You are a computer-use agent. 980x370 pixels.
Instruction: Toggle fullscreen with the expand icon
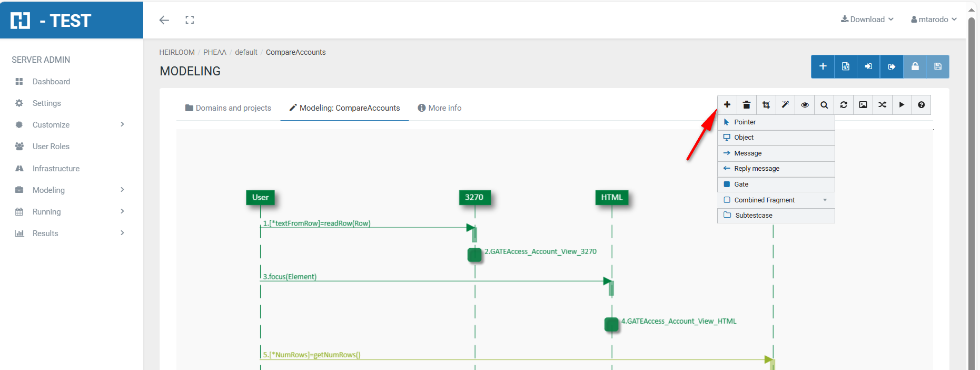point(190,20)
